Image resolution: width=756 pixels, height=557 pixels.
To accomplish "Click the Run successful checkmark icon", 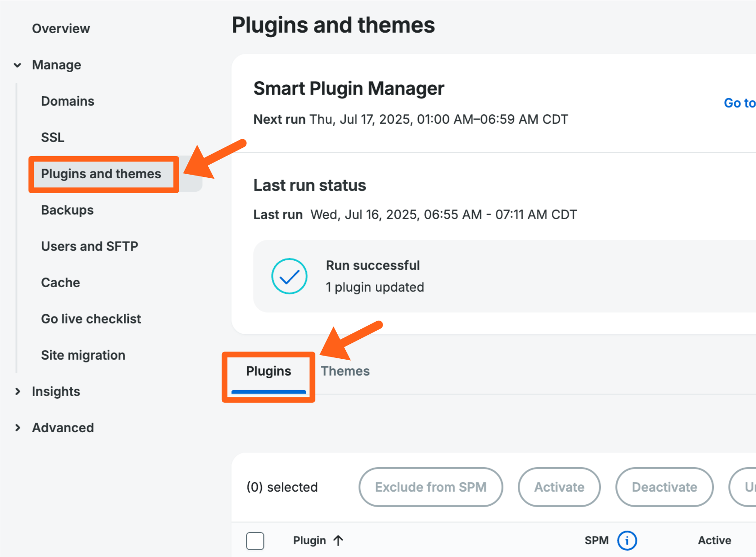I will pos(289,276).
